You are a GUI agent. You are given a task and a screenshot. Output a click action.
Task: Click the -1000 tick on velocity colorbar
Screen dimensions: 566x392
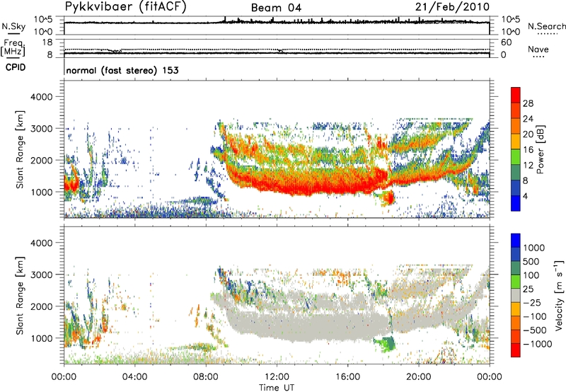(x=537, y=344)
